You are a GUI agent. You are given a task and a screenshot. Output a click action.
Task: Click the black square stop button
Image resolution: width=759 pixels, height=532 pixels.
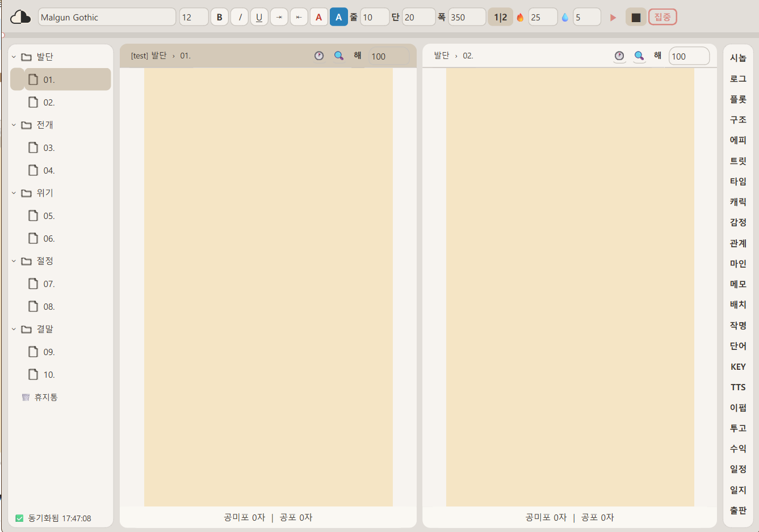(636, 17)
